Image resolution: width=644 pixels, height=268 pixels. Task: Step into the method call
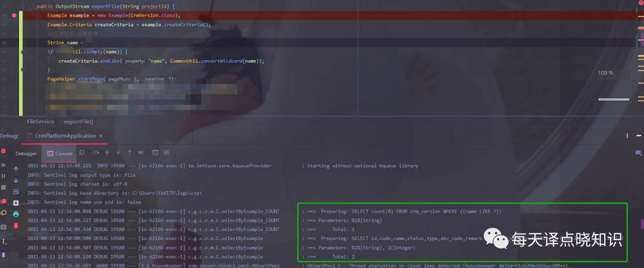tap(107, 152)
